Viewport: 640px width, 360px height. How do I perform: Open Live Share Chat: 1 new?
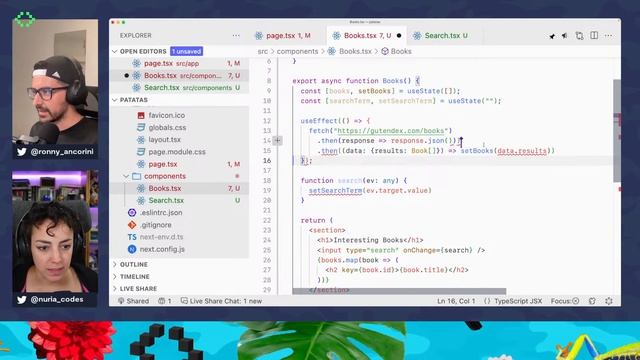coord(221,301)
